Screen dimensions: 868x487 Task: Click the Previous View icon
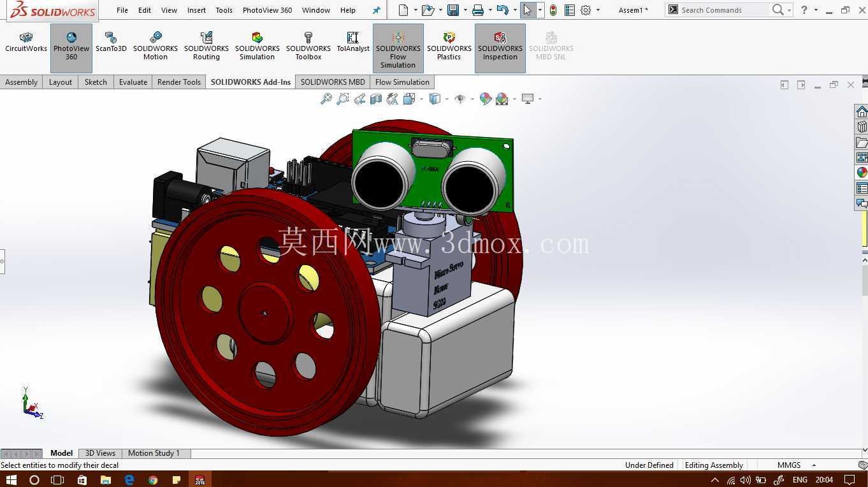pyautogui.click(x=359, y=99)
